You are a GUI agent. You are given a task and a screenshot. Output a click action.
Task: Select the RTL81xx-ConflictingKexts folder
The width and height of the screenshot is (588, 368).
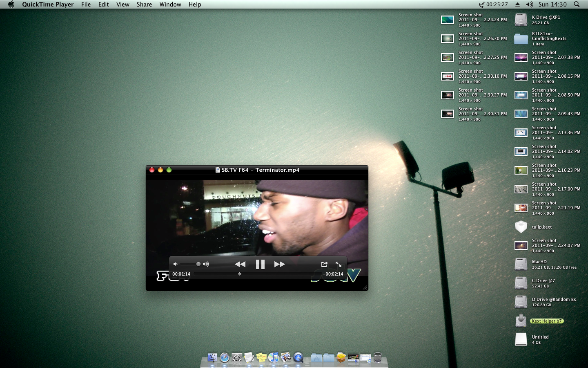pyautogui.click(x=521, y=38)
